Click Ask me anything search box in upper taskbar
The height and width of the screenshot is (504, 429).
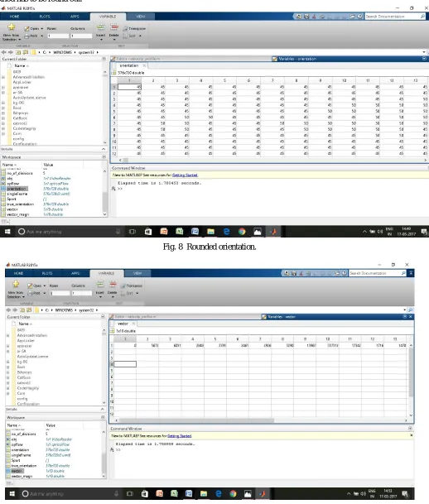coord(66,232)
